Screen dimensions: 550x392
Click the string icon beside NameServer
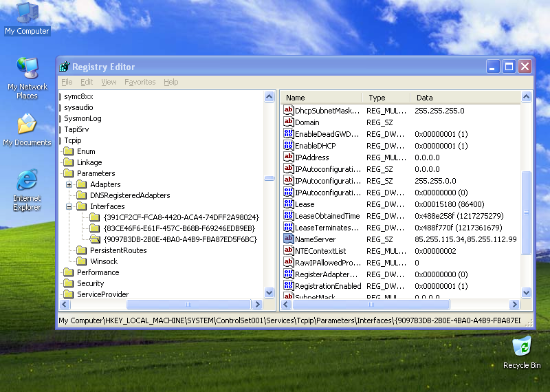288,239
